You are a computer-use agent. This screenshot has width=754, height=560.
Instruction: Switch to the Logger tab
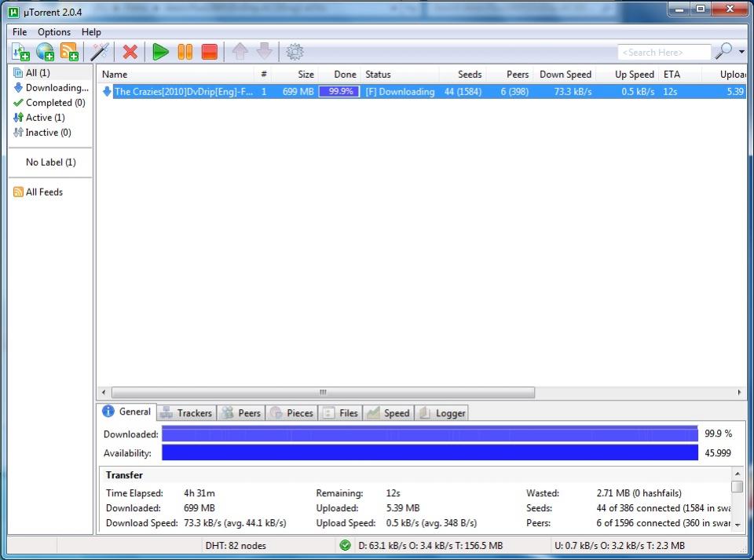[441, 413]
